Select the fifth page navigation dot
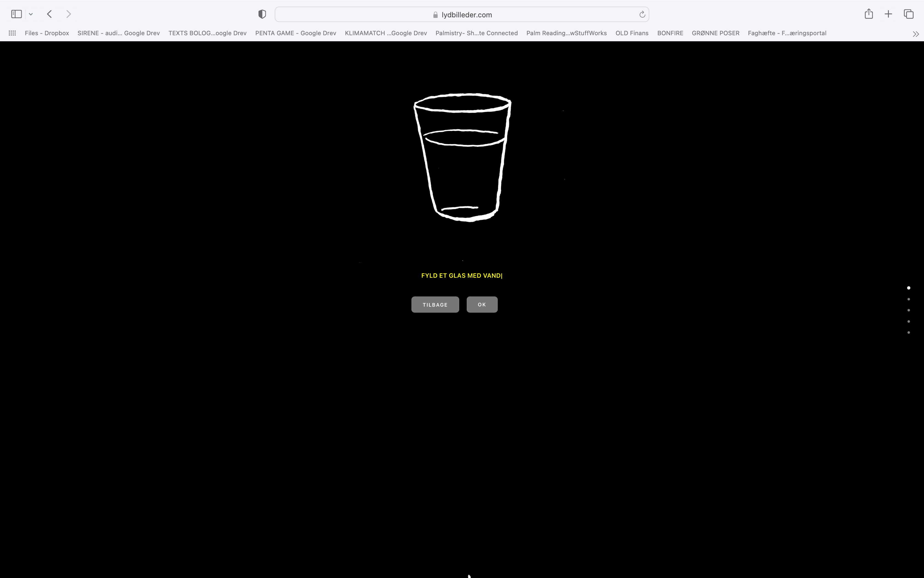 909,332
